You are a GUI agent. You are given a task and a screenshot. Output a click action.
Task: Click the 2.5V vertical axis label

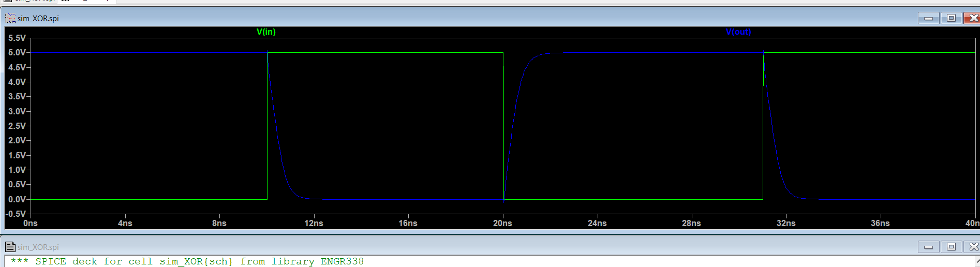17,126
